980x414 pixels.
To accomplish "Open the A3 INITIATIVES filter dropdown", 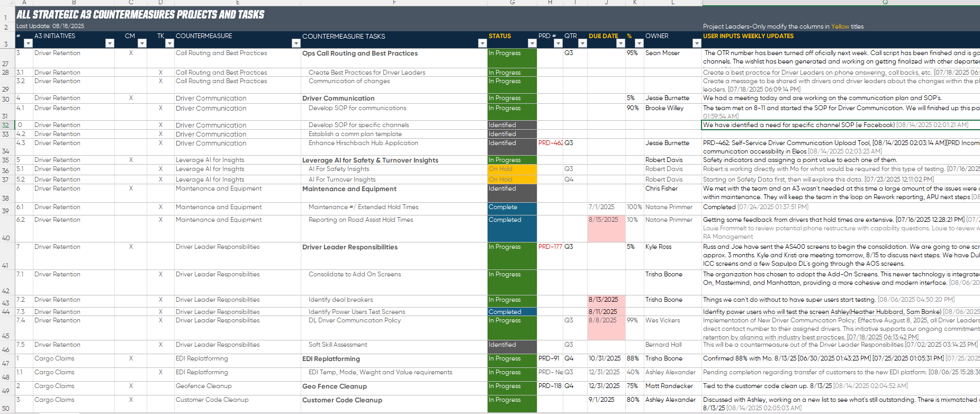I will [110, 43].
